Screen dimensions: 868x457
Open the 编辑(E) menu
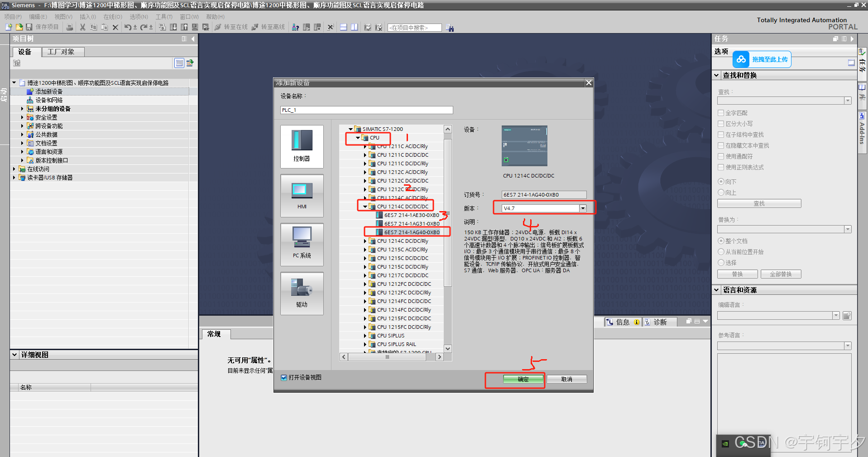coord(38,17)
